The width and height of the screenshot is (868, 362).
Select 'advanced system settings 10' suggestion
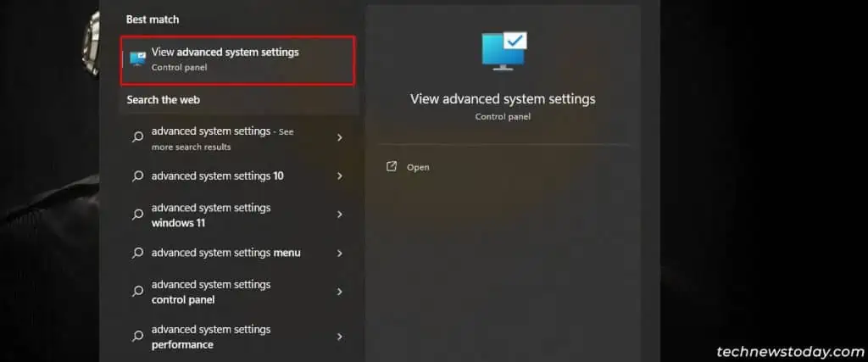pos(239,176)
